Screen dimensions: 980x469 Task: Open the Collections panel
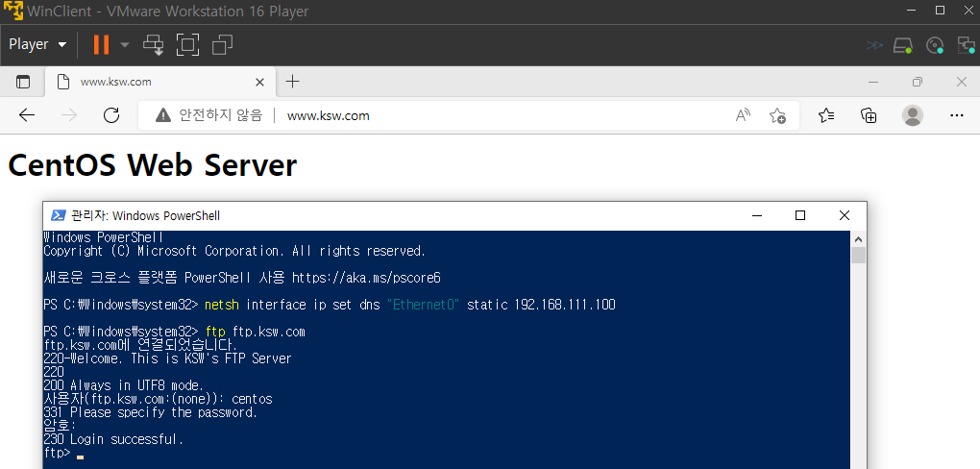point(869,115)
